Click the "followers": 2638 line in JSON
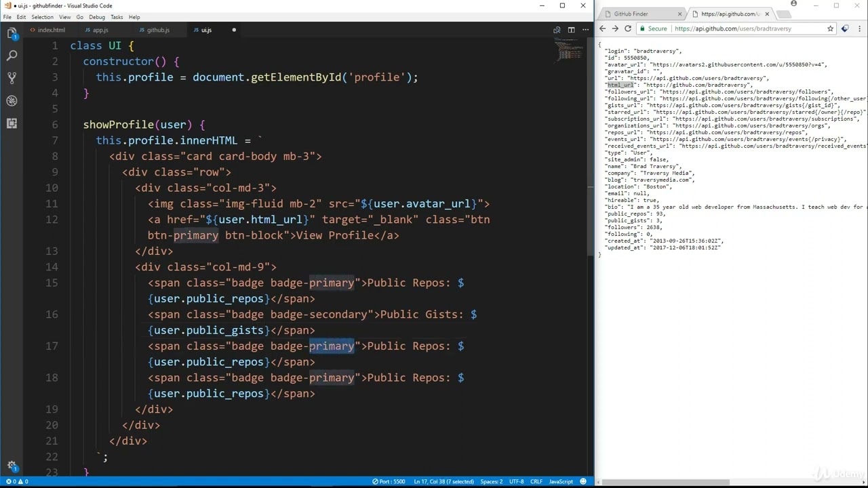Viewport: 868px width, 488px height. tap(634, 227)
